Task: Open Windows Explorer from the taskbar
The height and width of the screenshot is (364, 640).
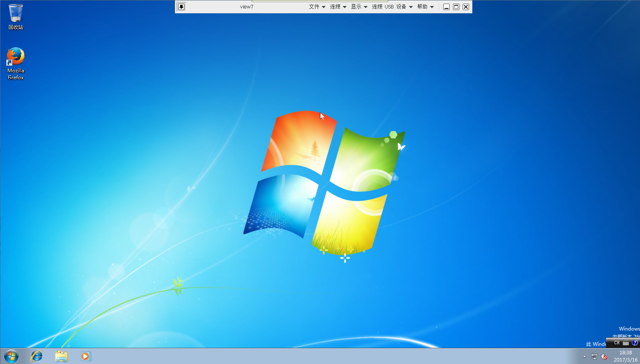Action: [61, 356]
